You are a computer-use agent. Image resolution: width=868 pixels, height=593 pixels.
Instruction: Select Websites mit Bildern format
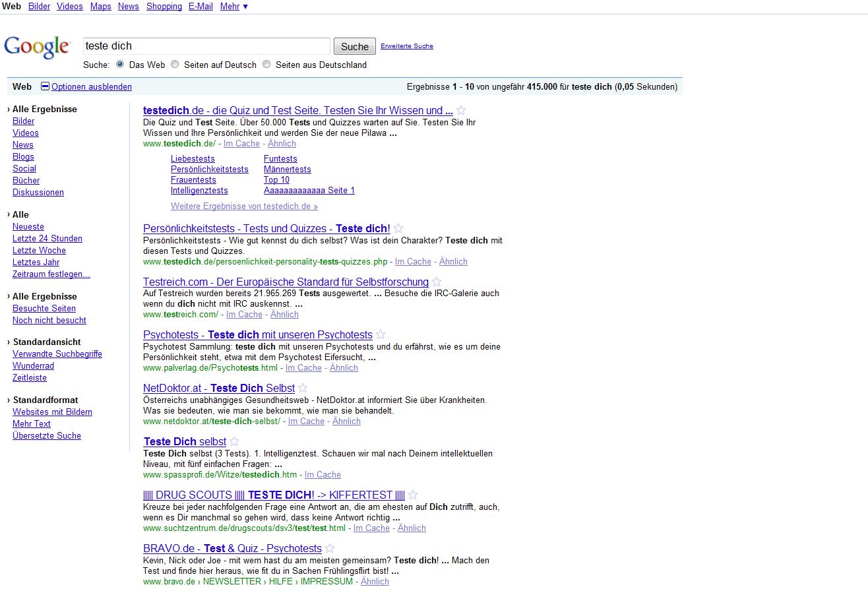[52, 412]
